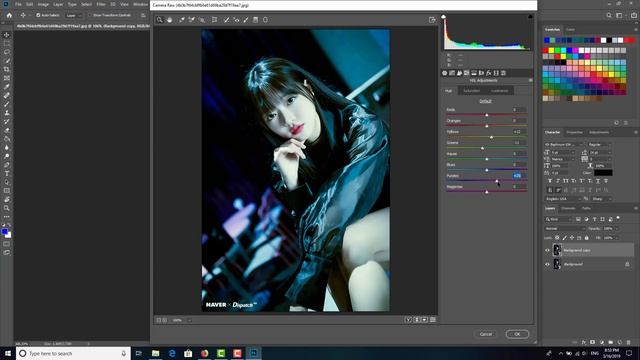
Task: Open the Normal blend mode dropdown
Action: pos(564,229)
